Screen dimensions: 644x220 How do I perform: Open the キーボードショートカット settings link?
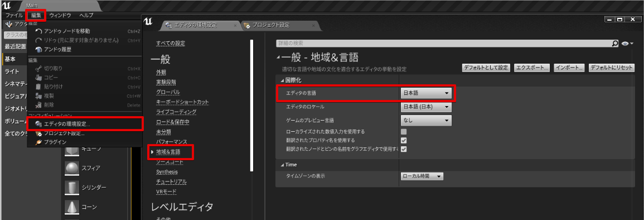[182, 102]
